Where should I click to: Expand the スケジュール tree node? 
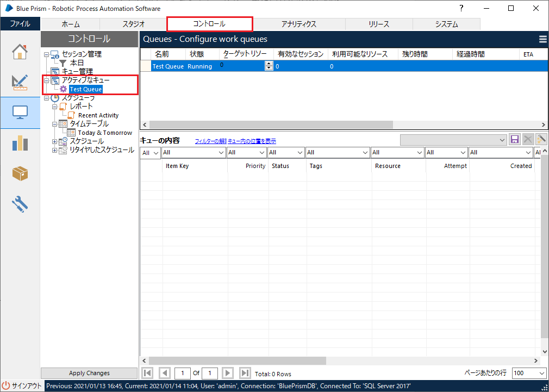[x=54, y=141]
